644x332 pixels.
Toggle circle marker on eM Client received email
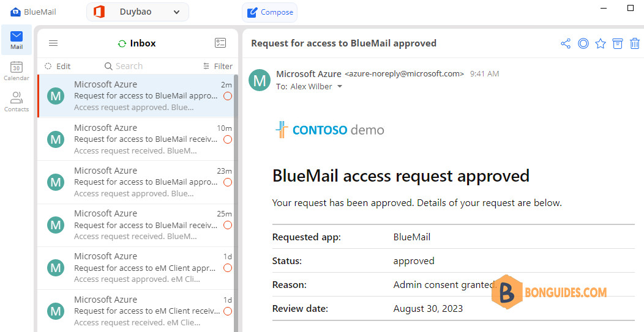pos(228,311)
